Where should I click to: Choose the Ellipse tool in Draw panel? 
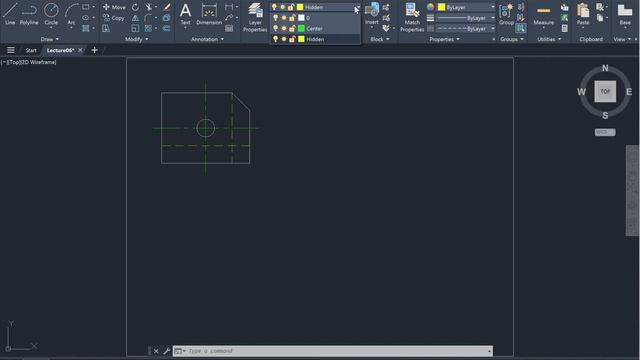pos(86,18)
